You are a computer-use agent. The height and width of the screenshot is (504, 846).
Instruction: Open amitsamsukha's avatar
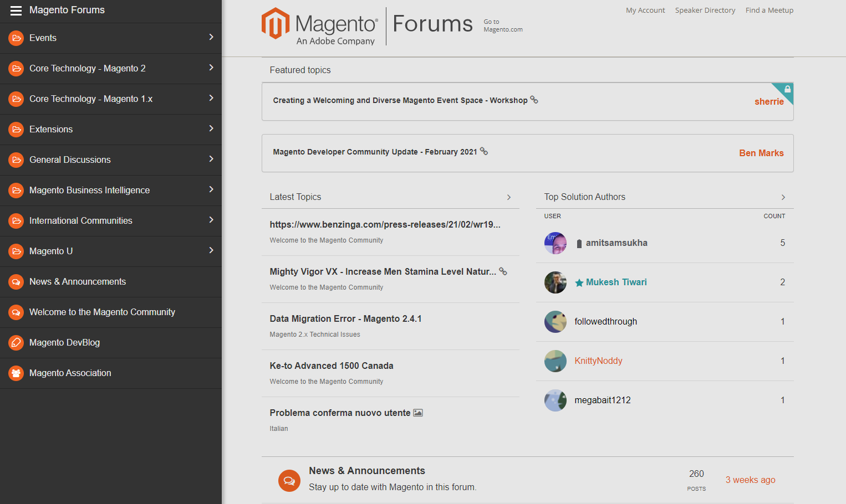[555, 243]
